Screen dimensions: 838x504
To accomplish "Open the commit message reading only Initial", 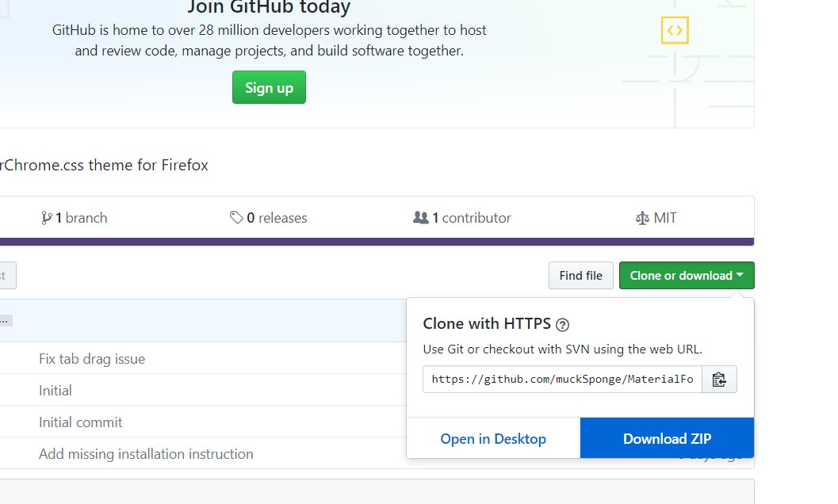I will (x=55, y=391).
